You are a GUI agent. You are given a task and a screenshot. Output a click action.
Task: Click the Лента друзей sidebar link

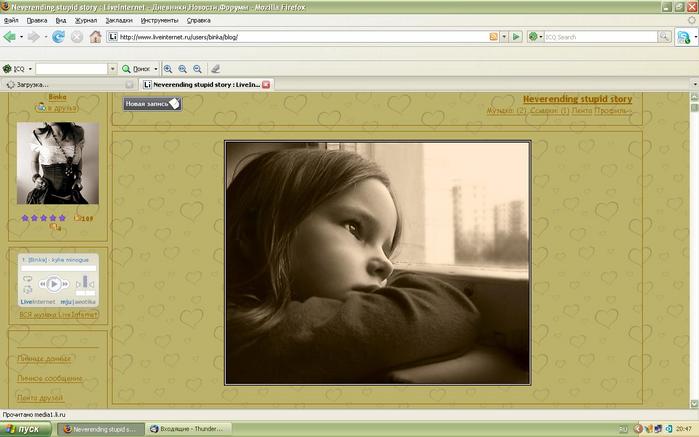(40, 397)
